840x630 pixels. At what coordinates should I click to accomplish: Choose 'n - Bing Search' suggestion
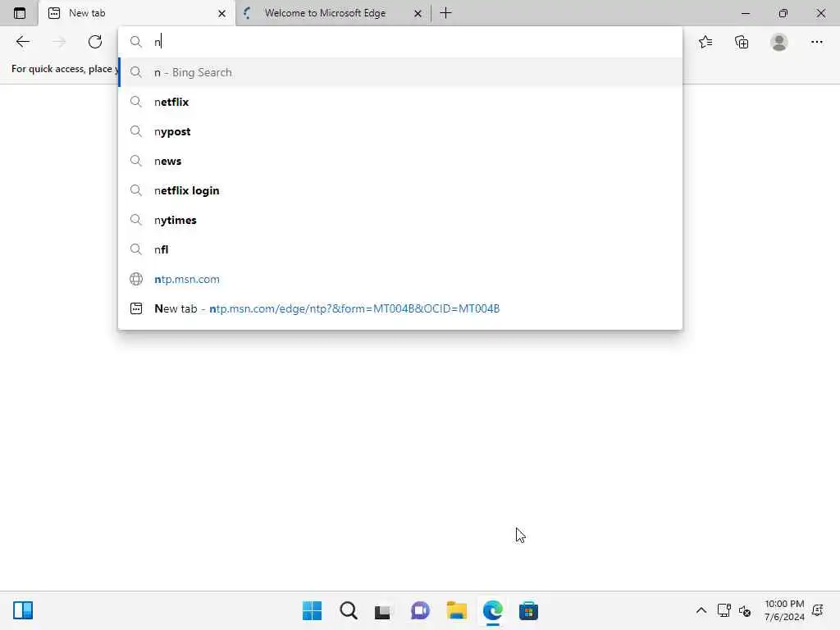coord(400,72)
